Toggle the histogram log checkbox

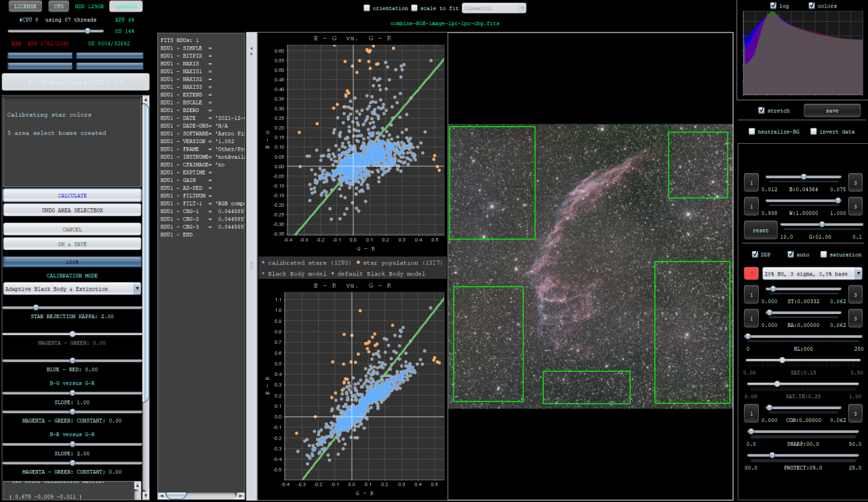773,5
